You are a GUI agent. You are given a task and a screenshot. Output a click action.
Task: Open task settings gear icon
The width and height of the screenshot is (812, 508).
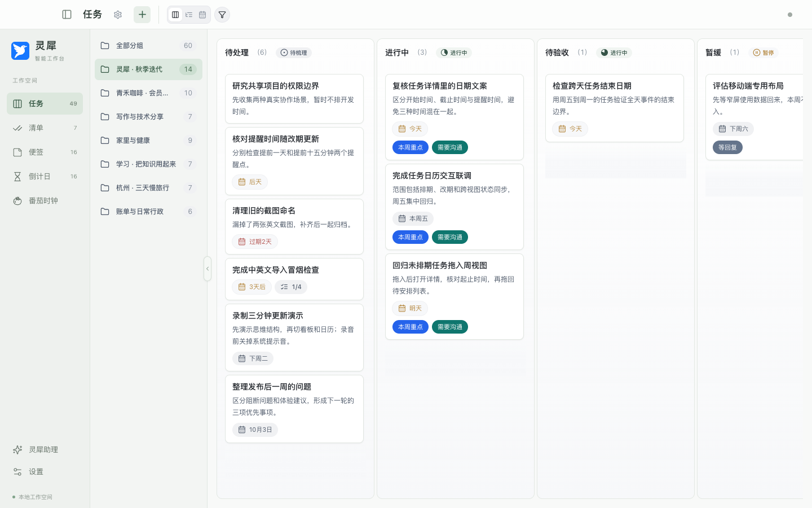[118, 15]
